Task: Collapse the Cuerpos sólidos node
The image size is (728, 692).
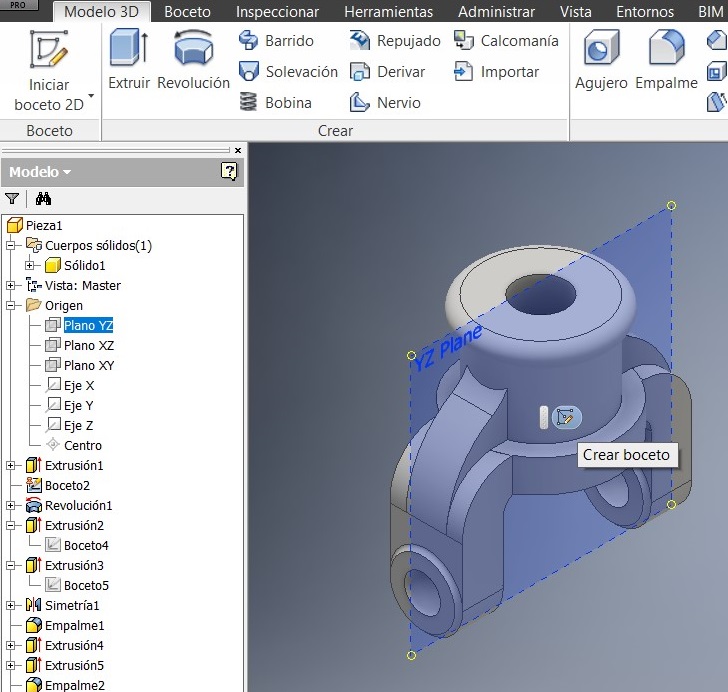Action: click(11, 245)
